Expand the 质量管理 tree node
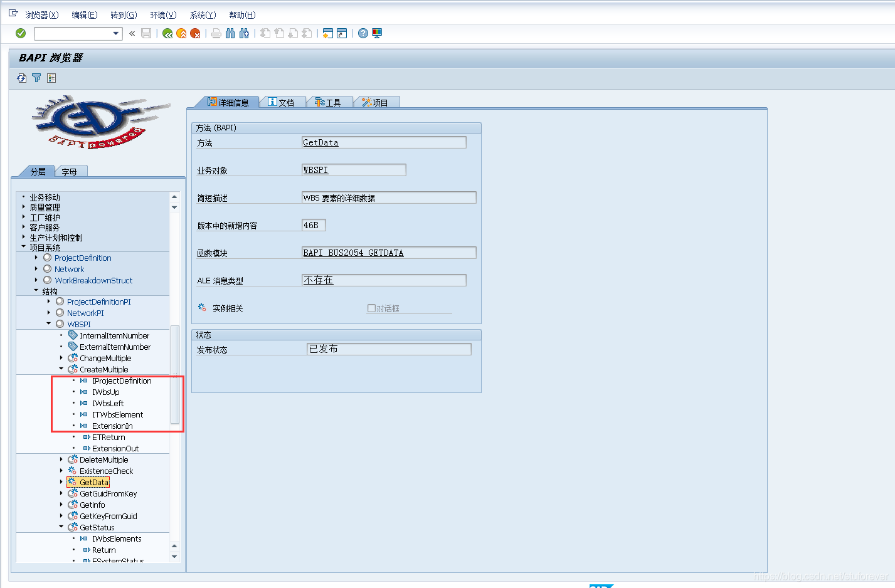Screen dimensions: 895x588 coord(24,207)
